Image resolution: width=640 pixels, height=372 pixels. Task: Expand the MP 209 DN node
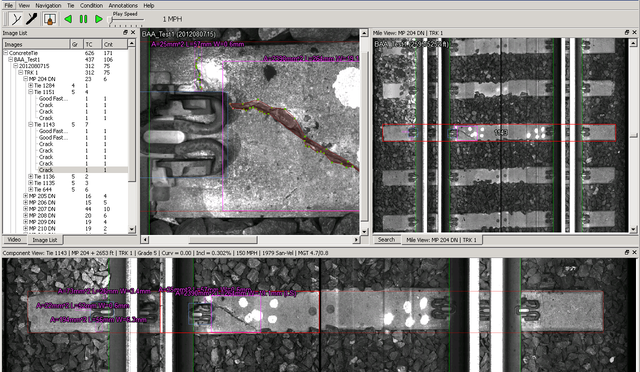coord(25,222)
